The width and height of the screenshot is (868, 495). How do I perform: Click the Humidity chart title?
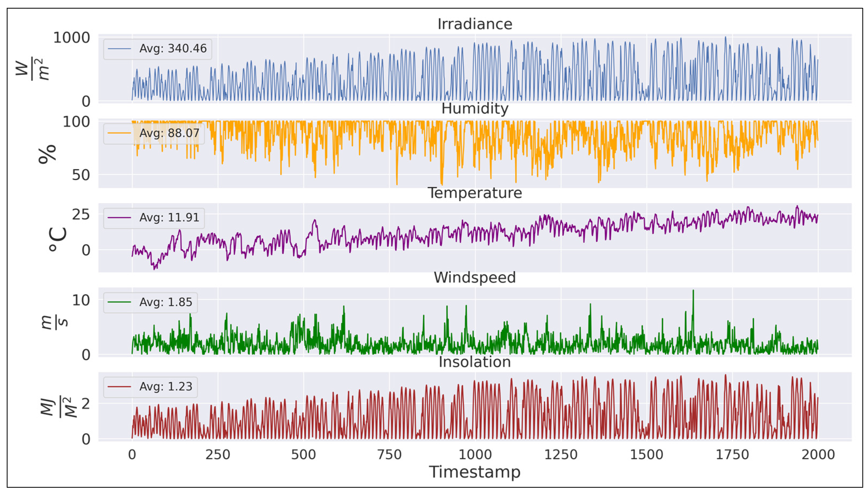pos(474,108)
